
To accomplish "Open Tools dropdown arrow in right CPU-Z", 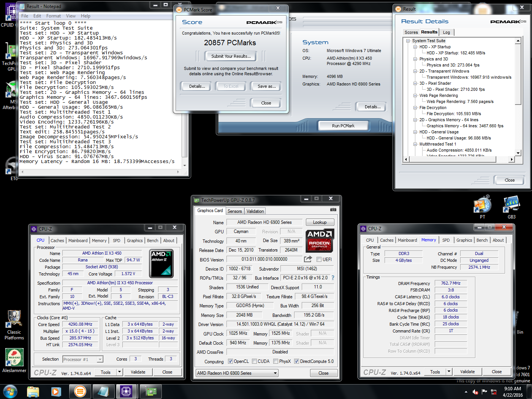I will coord(449,372).
